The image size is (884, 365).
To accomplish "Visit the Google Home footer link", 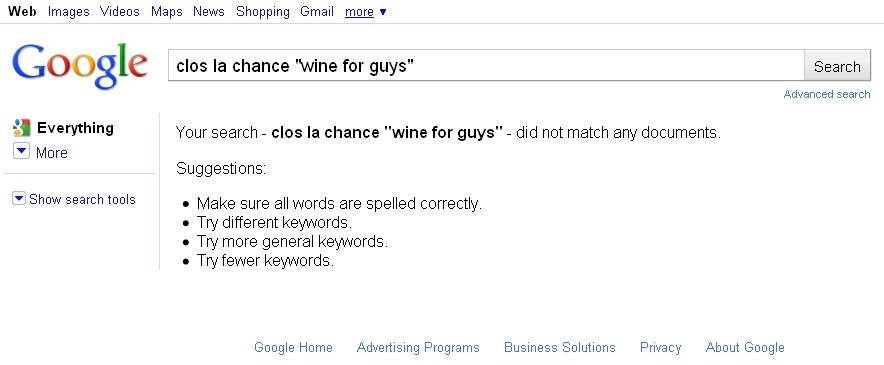I will tap(293, 348).
